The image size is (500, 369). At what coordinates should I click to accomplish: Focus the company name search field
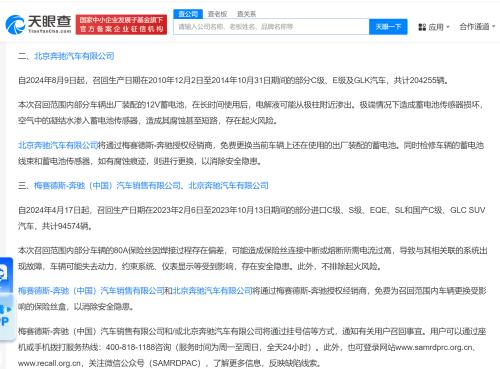pos(271,27)
